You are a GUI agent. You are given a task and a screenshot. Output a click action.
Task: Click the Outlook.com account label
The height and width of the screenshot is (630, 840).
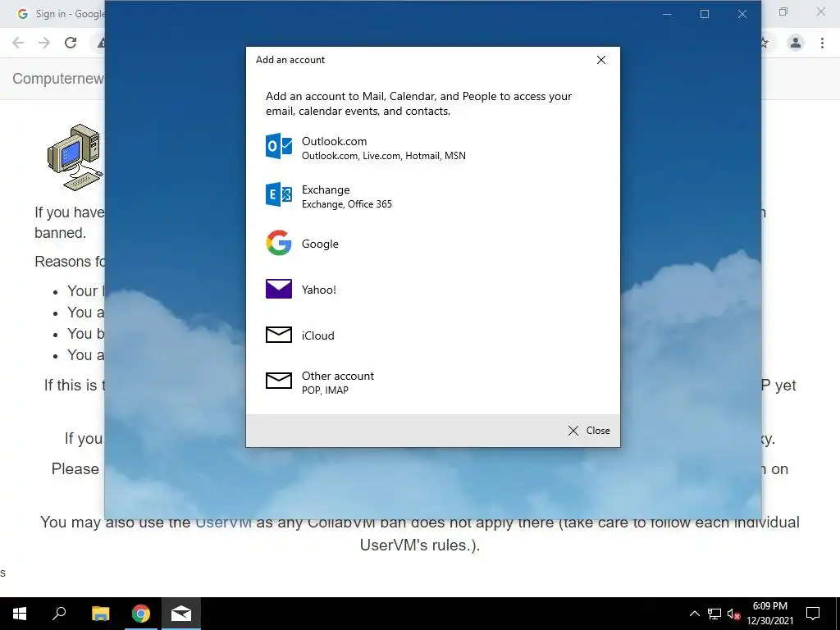click(335, 141)
